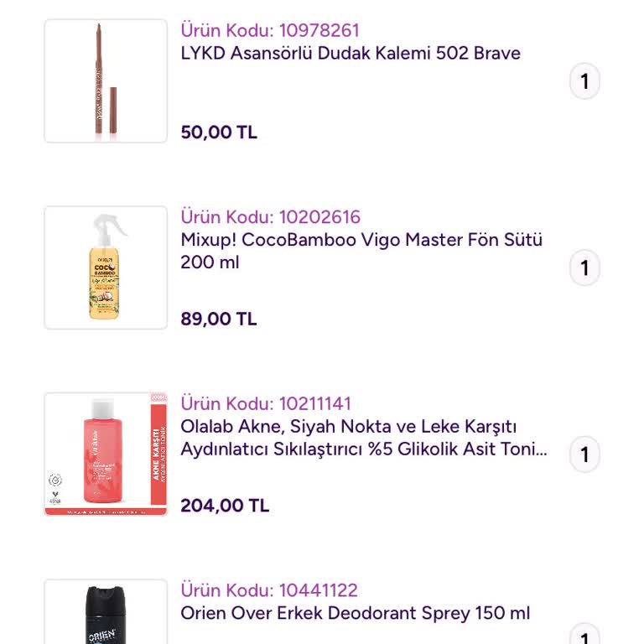The height and width of the screenshot is (644, 644).
Task: Click the red AKNE KARŞITI banner
Action: click(156, 454)
